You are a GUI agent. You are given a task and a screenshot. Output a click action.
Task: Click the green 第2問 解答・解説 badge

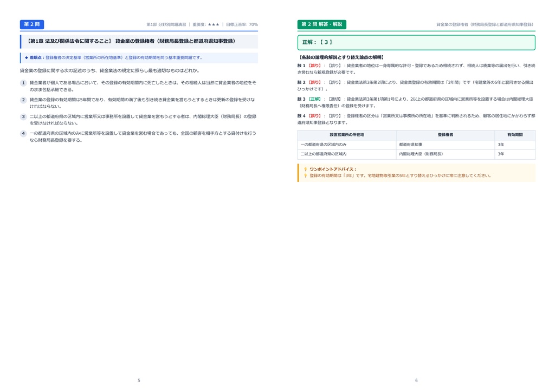[322, 24]
